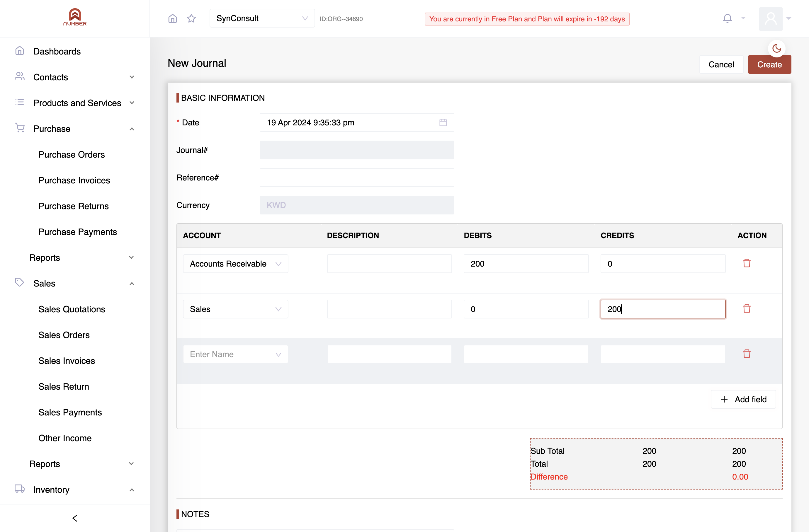This screenshot has height=532, width=809.
Task: Open the user profile avatar
Action: click(x=771, y=19)
